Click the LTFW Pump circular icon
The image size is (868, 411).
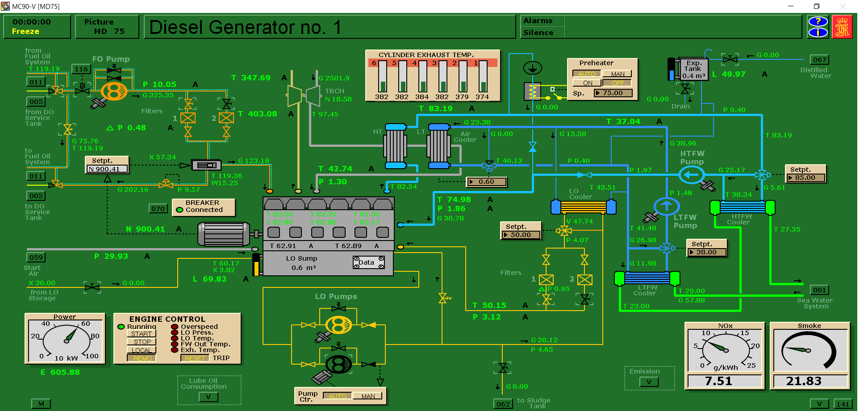(666, 206)
